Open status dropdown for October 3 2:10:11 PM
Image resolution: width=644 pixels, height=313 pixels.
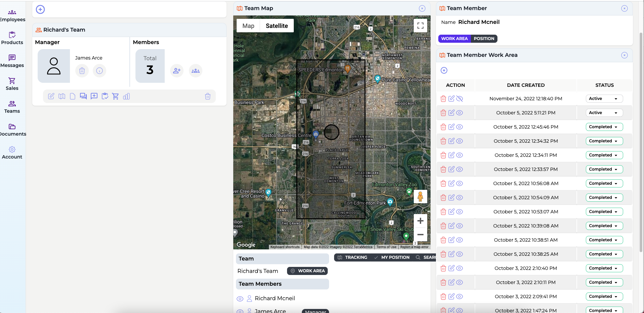tap(604, 282)
